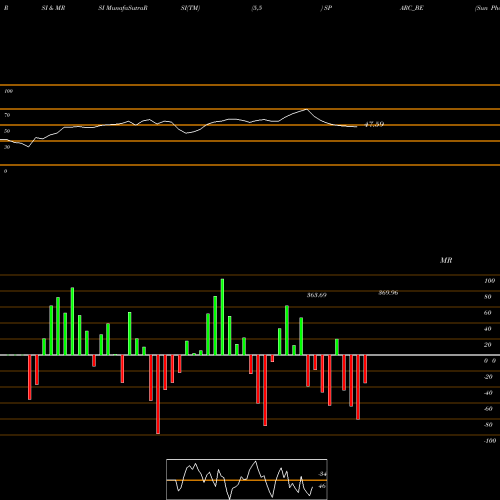500x500 pixels.
Task: Click the tallest green histogram bar
Action: (x=222, y=317)
